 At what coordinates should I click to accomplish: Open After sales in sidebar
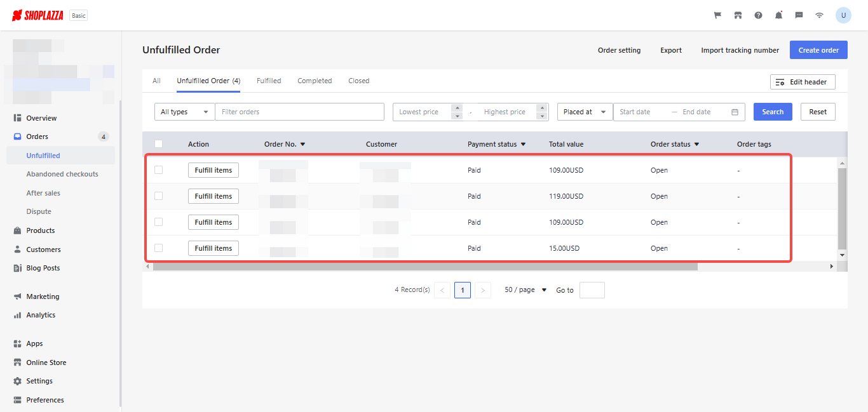[x=43, y=193]
